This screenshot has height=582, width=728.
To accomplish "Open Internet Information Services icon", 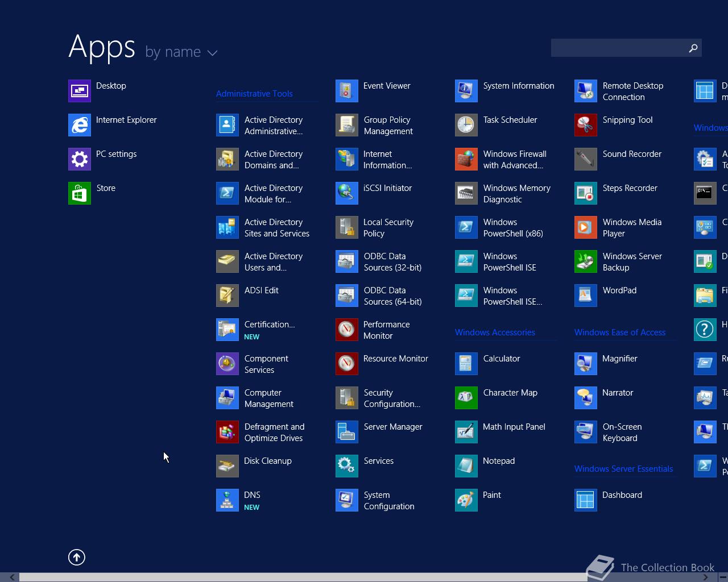I will (x=347, y=159).
